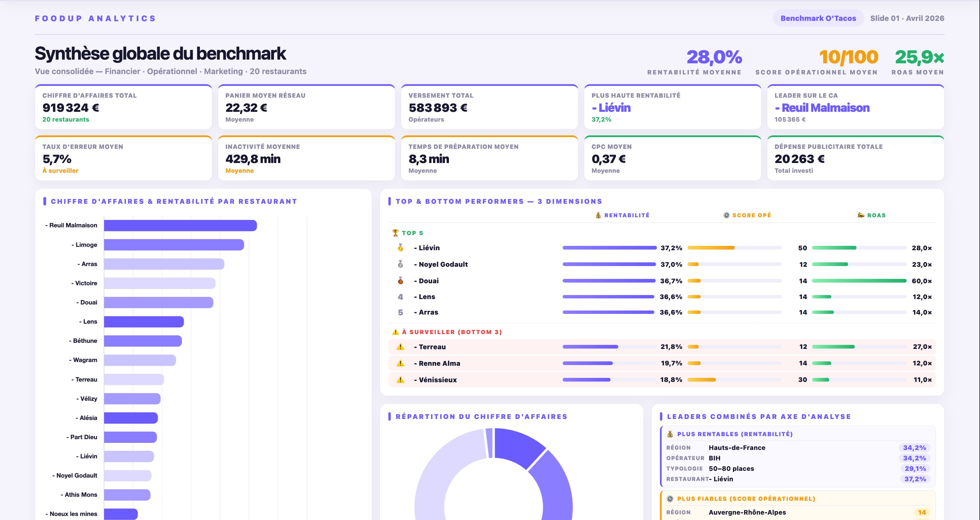980x520 pixels.
Task: Click the 19,7% value in Renne Alma row
Action: pyautogui.click(x=671, y=363)
